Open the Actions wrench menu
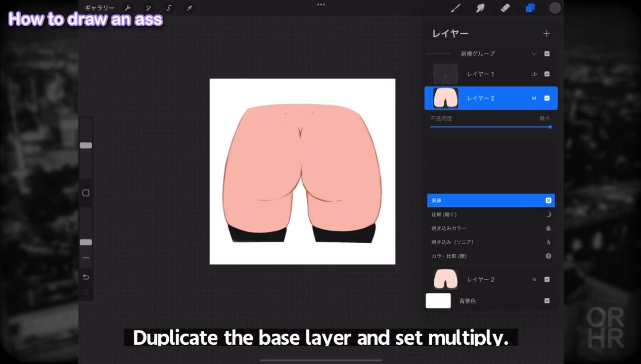The image size is (641, 364). [128, 8]
